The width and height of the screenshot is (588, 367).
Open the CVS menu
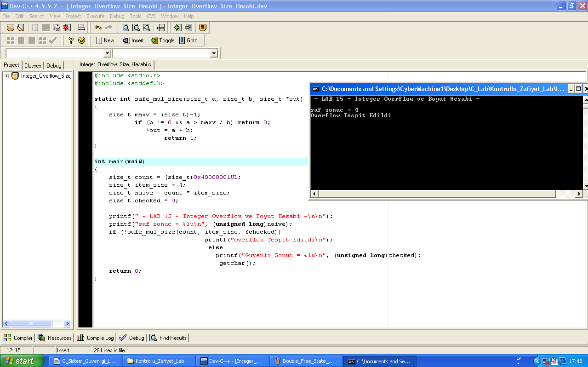[x=151, y=16]
